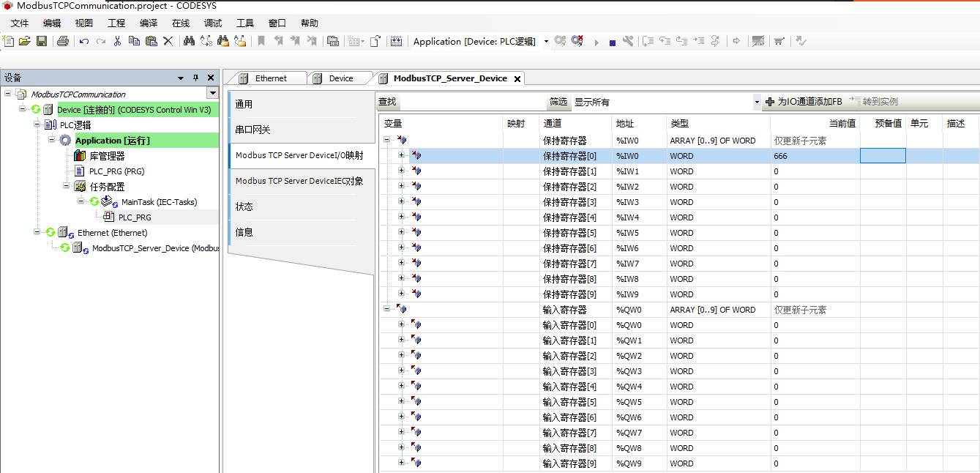Select ModbusTCP_Server_Device node in tree
This screenshot has height=473, width=980.
coord(155,248)
